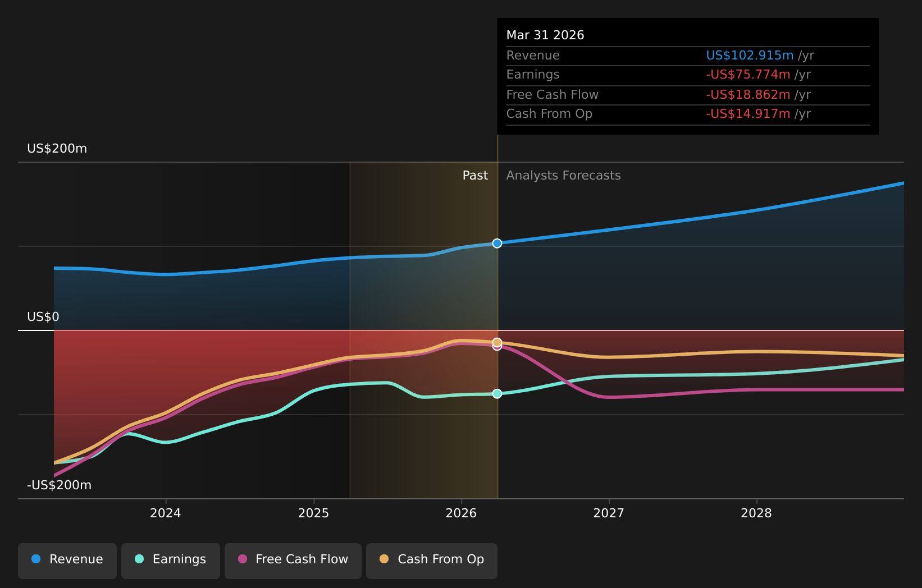922x588 pixels.
Task: Toggle the Cash From Op legend button
Action: click(x=432, y=561)
